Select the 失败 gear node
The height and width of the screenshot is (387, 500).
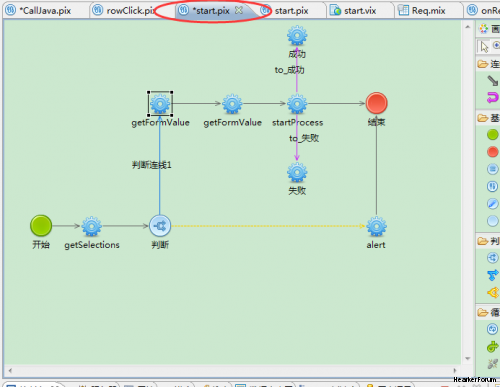point(297,173)
